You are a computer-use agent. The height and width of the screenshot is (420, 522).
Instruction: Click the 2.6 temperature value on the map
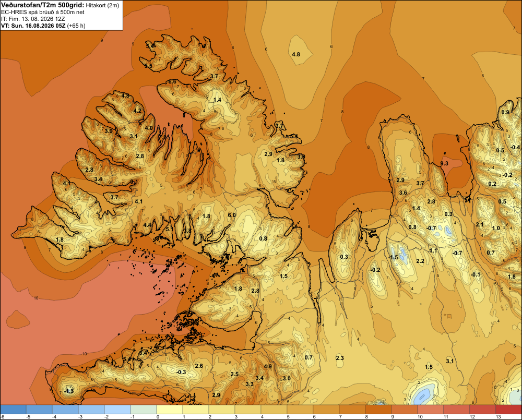pyautogui.click(x=199, y=366)
